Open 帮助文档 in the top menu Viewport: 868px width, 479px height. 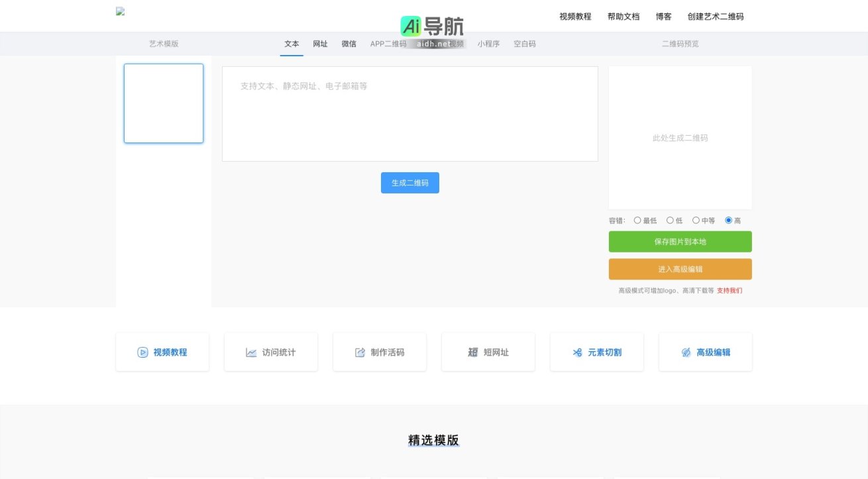coord(623,17)
